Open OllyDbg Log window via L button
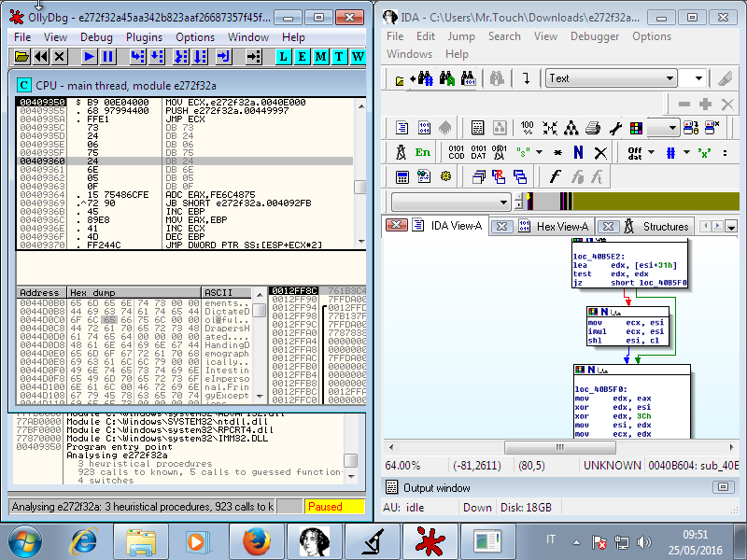The image size is (747, 560). tap(284, 57)
